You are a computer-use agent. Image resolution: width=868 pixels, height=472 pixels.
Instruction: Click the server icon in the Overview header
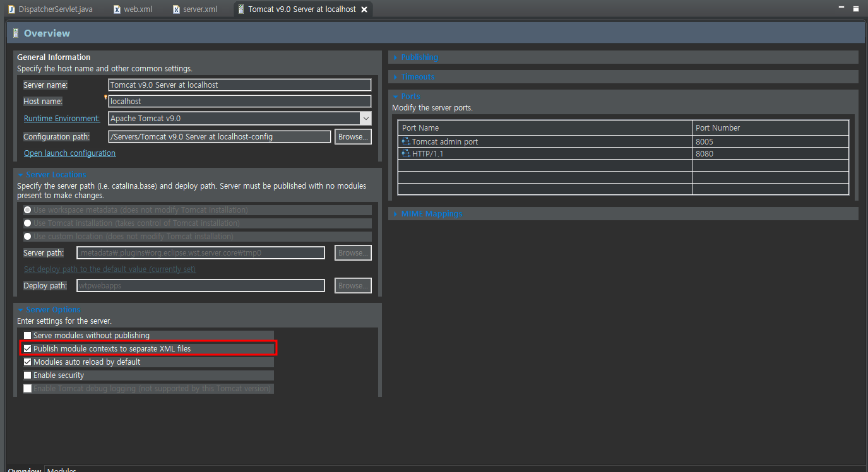(x=15, y=33)
